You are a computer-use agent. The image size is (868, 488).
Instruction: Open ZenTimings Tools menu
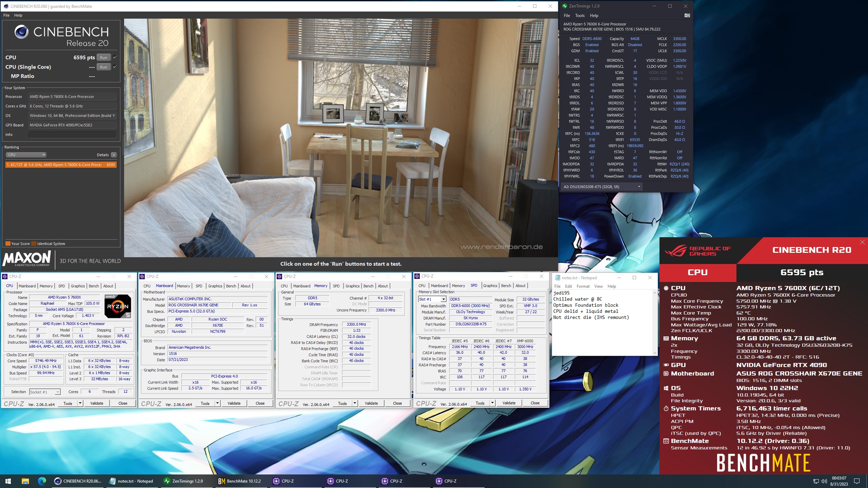[580, 16]
